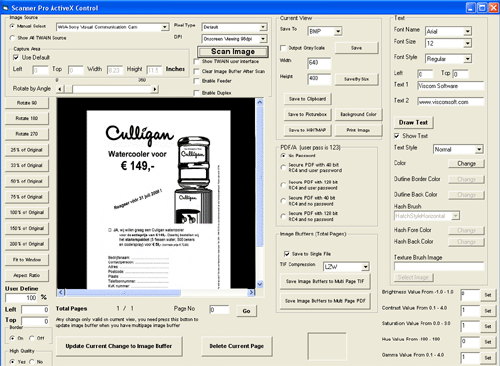Click the Rotate by Angle left arrow
The image size is (500, 366).
pos(60,89)
